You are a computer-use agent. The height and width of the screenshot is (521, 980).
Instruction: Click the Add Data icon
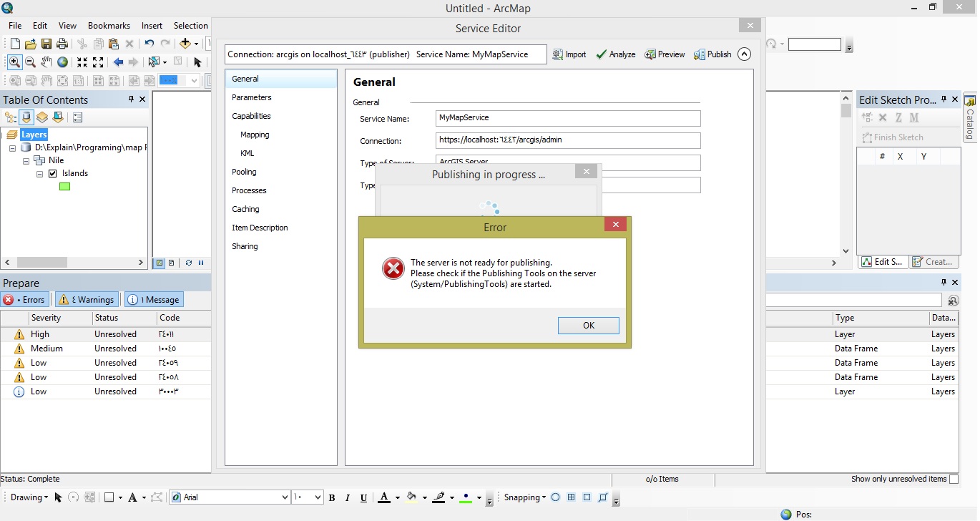[x=185, y=44]
